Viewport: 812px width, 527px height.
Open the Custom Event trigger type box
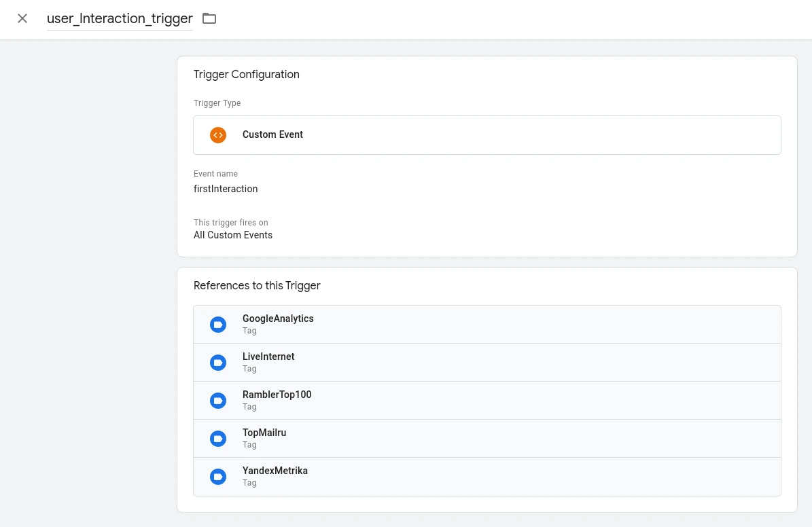(x=487, y=134)
